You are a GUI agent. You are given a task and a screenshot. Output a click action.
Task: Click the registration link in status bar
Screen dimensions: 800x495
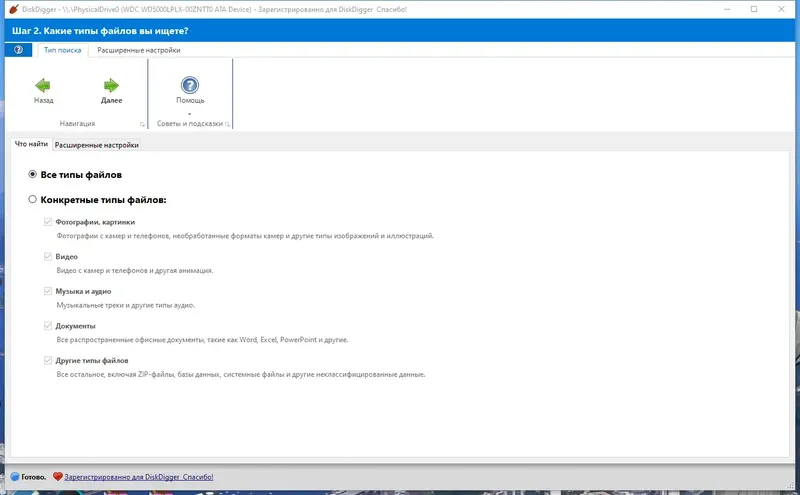click(139, 477)
